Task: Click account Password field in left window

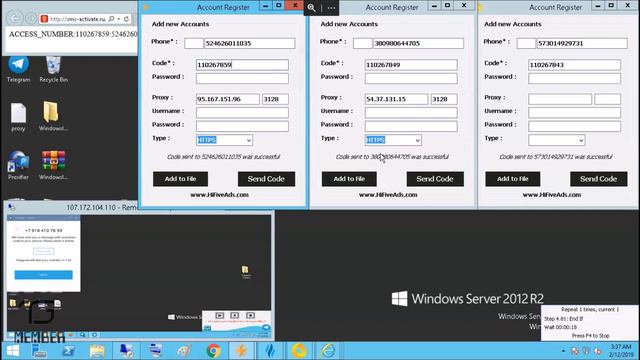Action: (x=242, y=78)
